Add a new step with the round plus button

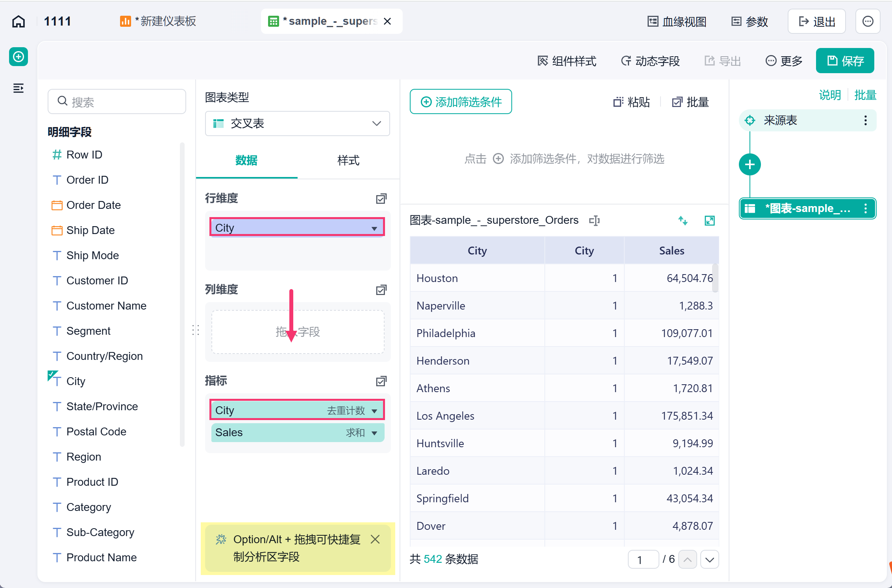(x=750, y=164)
